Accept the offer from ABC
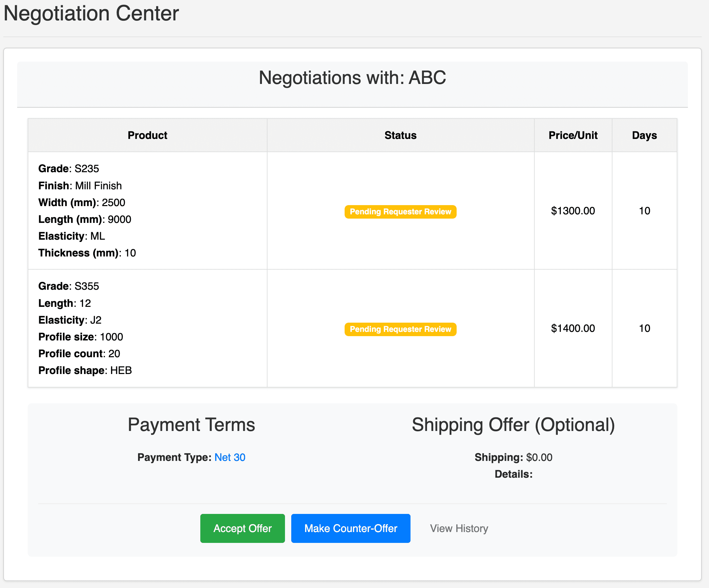 (x=242, y=528)
